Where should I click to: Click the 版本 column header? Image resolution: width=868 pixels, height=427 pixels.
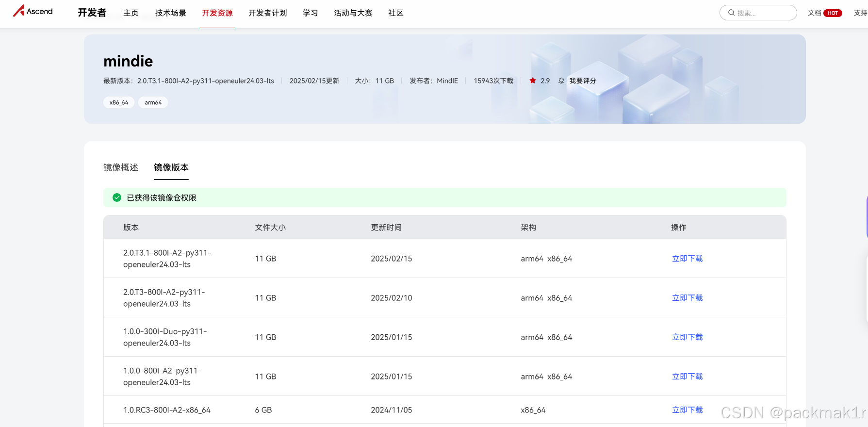coord(131,227)
